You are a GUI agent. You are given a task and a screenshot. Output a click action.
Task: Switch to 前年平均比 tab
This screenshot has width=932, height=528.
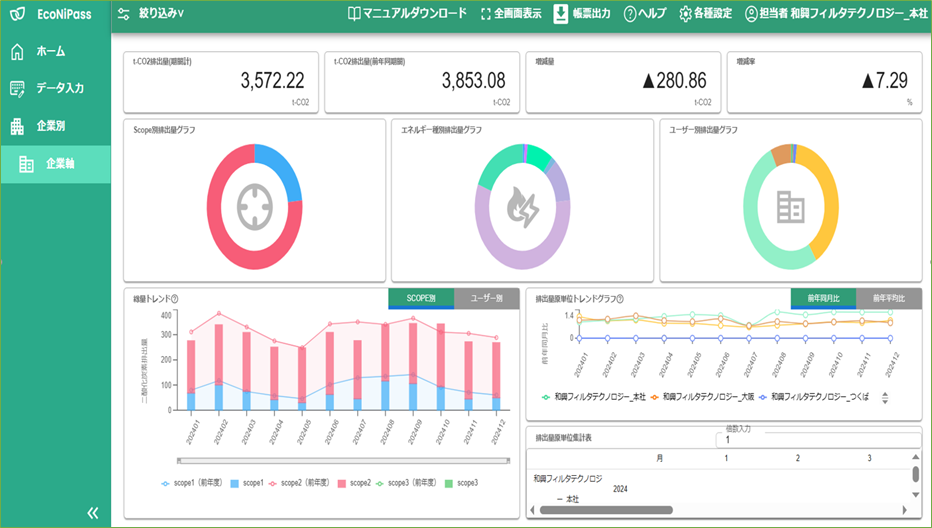(889, 298)
